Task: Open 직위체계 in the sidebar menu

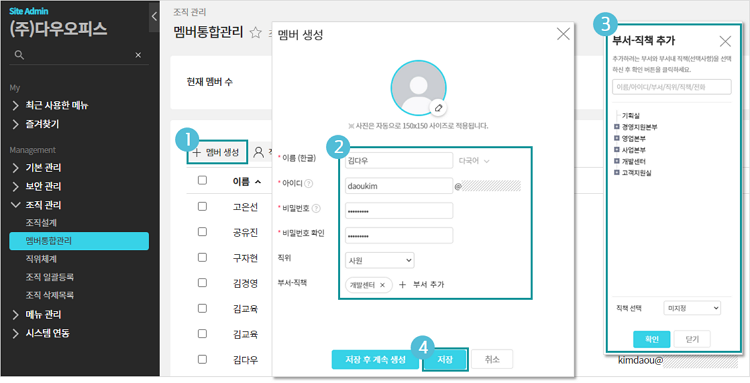Action: [x=41, y=259]
